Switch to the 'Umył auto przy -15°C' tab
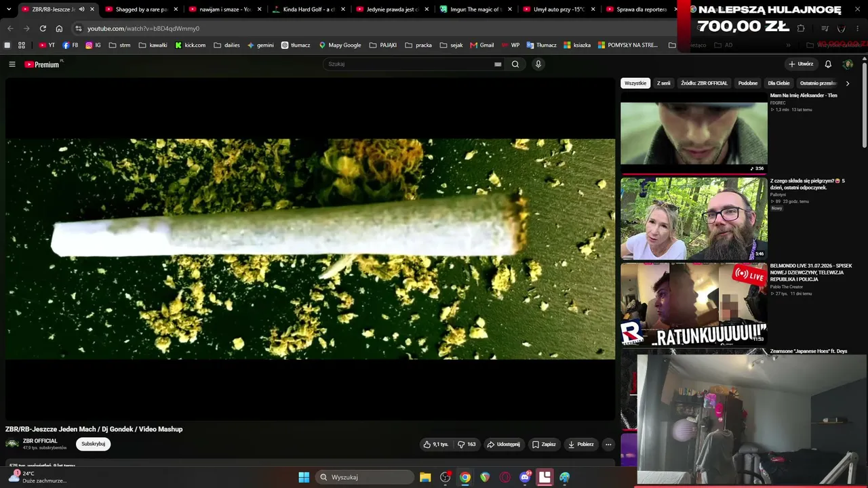 click(x=558, y=9)
